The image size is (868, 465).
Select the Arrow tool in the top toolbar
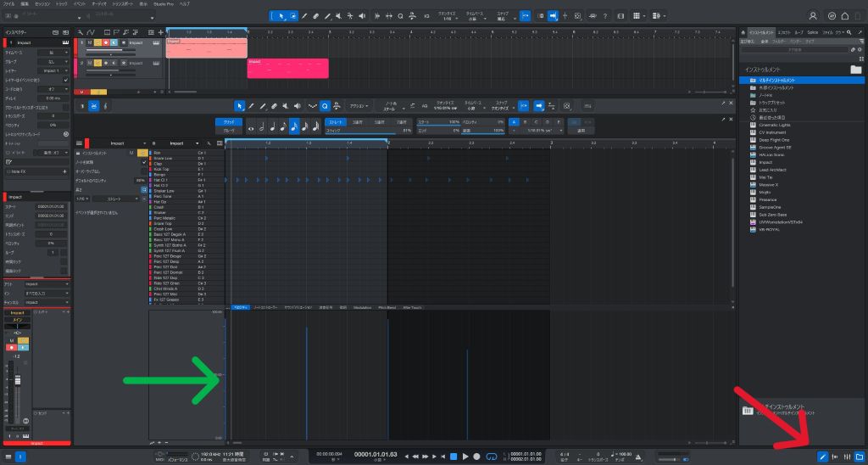point(282,15)
